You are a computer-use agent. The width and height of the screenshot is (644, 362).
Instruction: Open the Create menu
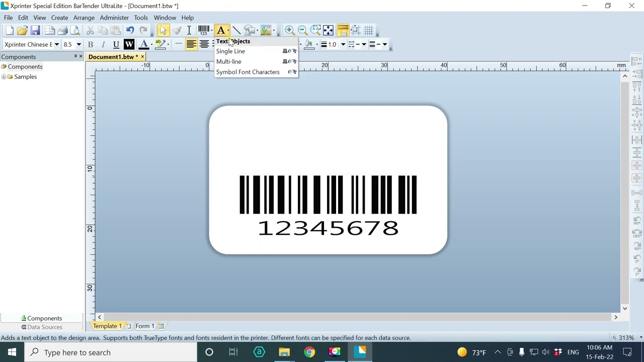(59, 18)
